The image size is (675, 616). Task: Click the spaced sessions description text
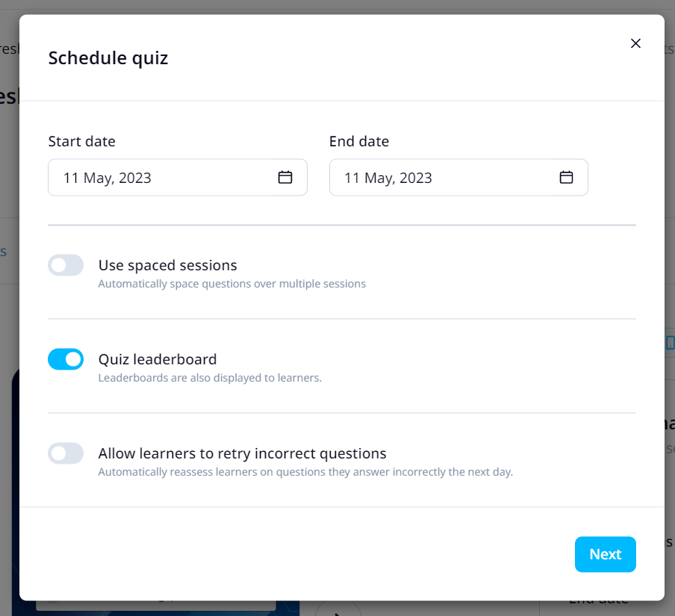click(232, 284)
